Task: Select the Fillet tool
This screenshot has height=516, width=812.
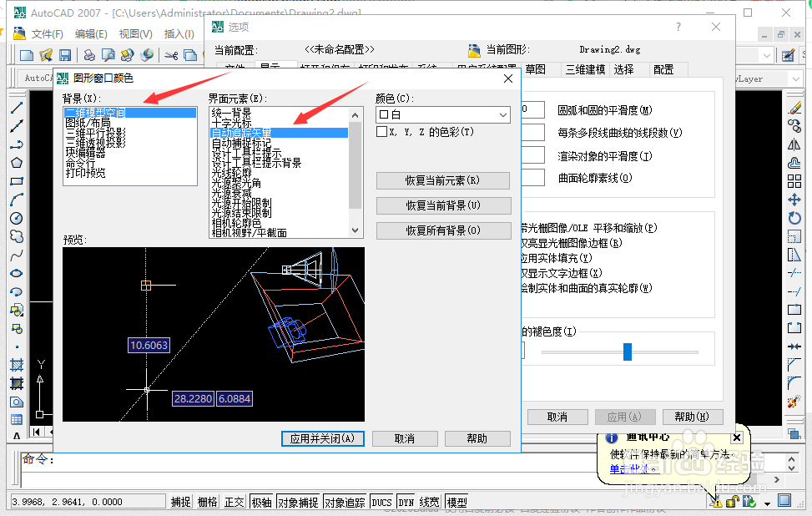Action: pos(794,382)
